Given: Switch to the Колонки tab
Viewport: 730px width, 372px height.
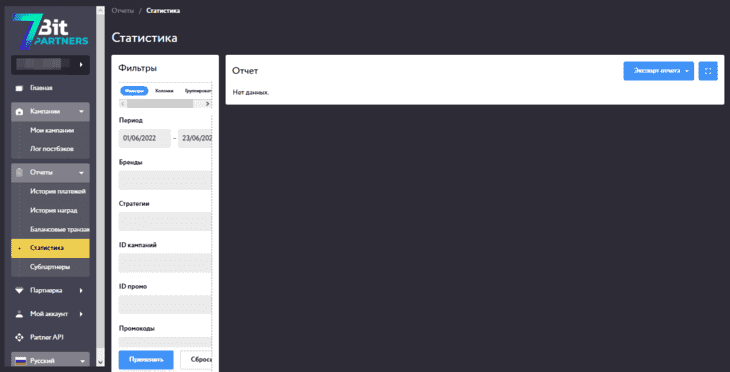Looking at the screenshot, I should tap(164, 91).
